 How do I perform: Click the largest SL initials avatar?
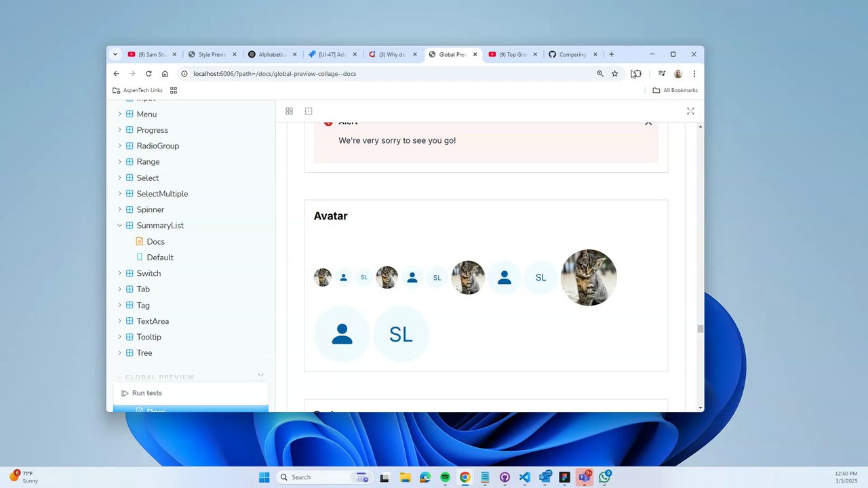click(401, 334)
